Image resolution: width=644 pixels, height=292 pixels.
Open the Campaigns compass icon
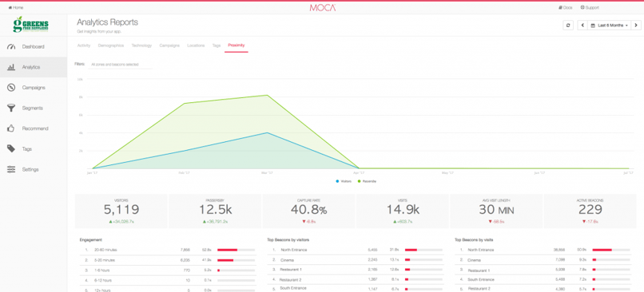point(11,87)
